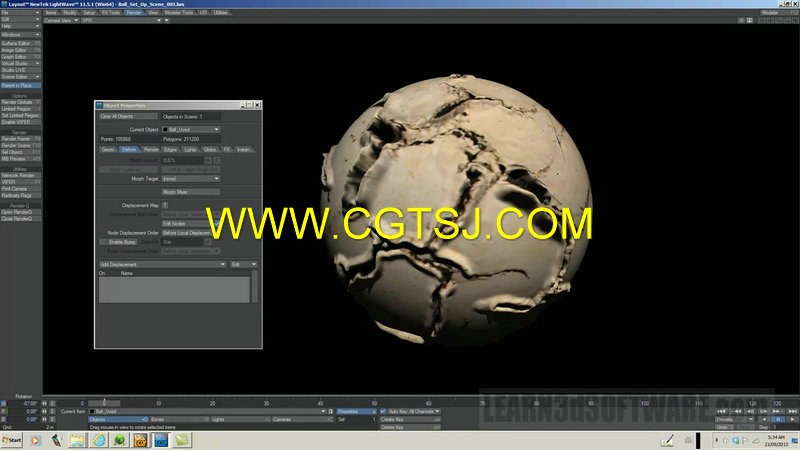Toggle the Enable Bump button
800x450 pixels.
[x=118, y=242]
